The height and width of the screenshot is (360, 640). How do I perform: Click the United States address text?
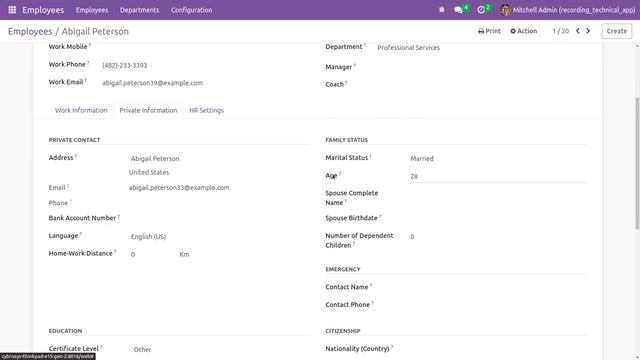[x=149, y=173]
